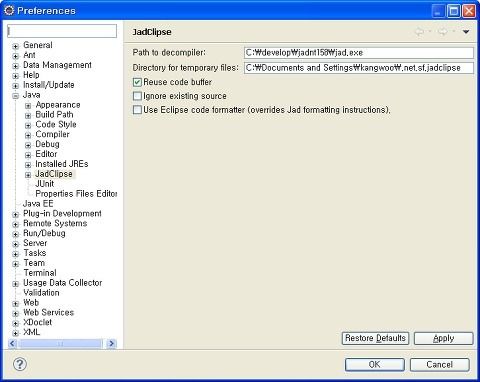Expand the Editor node
The image size is (480, 382).
pyautogui.click(x=28, y=155)
